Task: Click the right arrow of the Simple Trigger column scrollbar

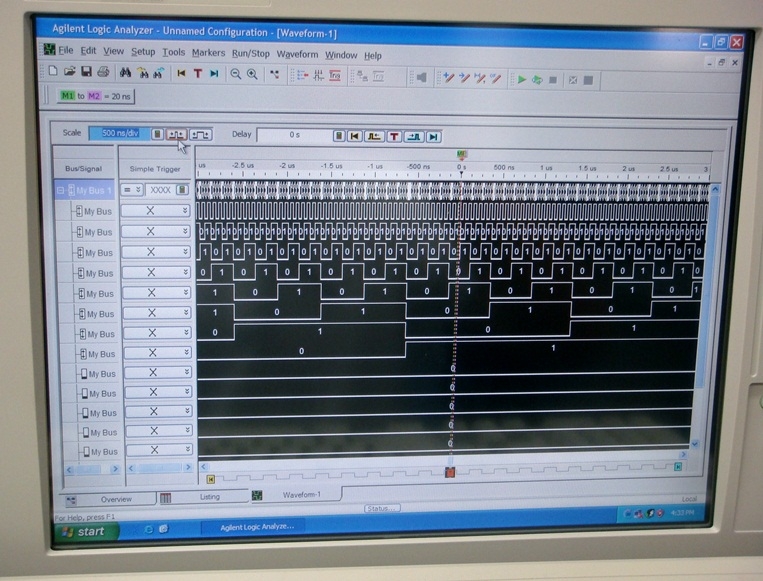Action: [188, 468]
